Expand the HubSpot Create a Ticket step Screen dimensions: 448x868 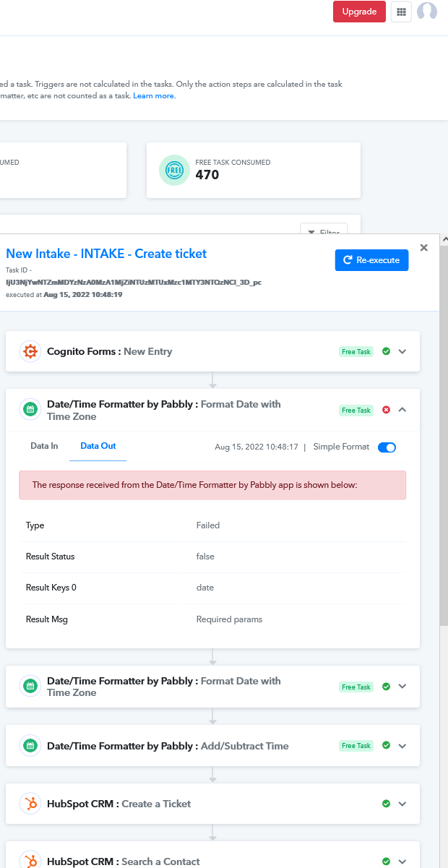coord(402,804)
